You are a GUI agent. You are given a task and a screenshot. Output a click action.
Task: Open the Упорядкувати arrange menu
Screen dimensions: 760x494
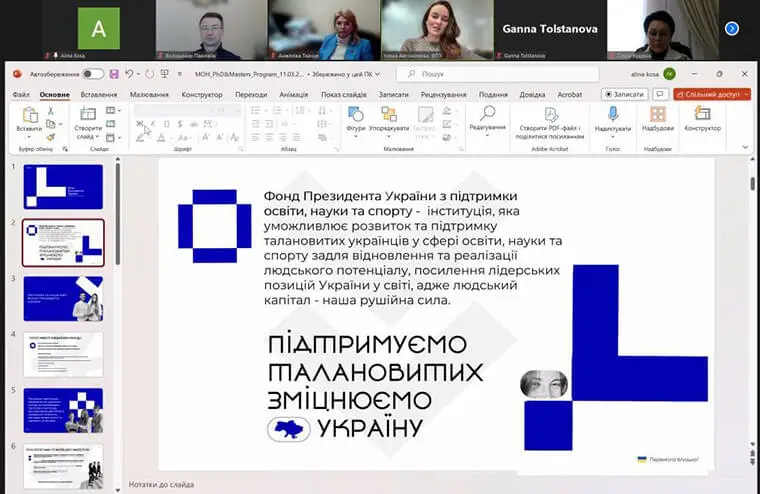(x=389, y=122)
